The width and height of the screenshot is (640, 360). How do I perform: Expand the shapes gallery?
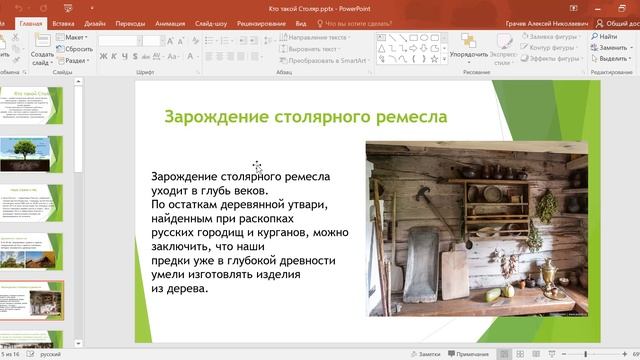tap(444, 60)
